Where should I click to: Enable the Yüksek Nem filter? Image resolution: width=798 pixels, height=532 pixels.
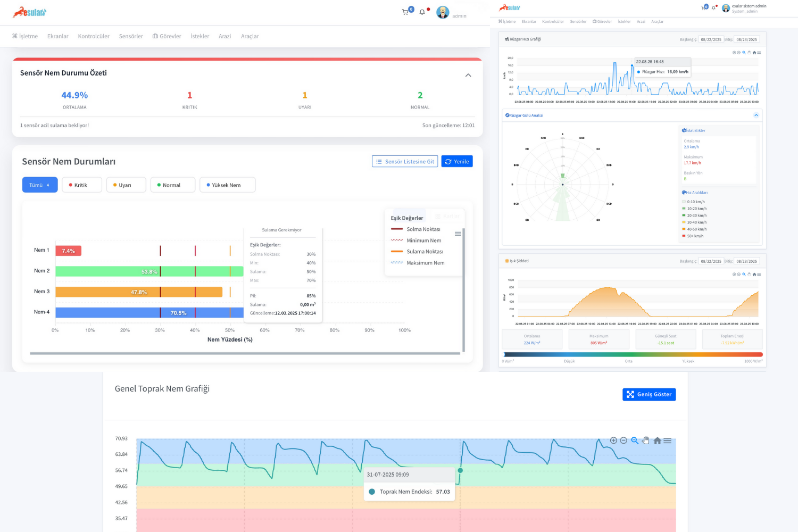point(227,185)
